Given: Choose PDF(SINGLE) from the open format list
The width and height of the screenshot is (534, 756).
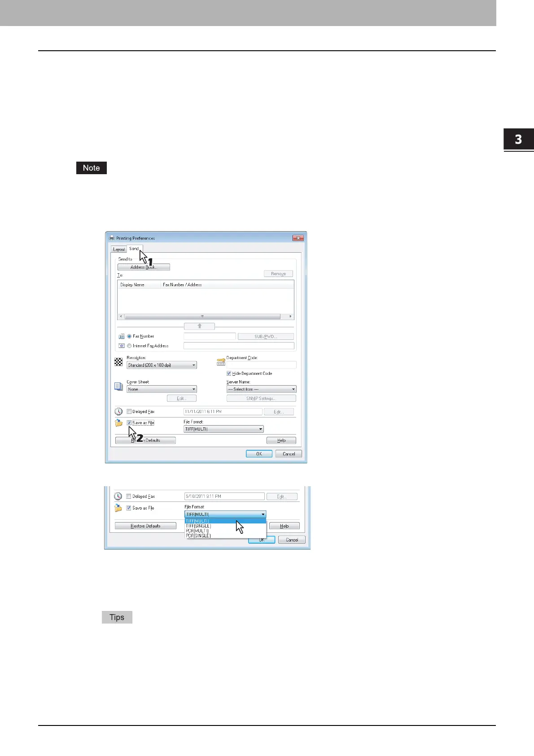Looking at the screenshot, I should [x=225, y=536].
